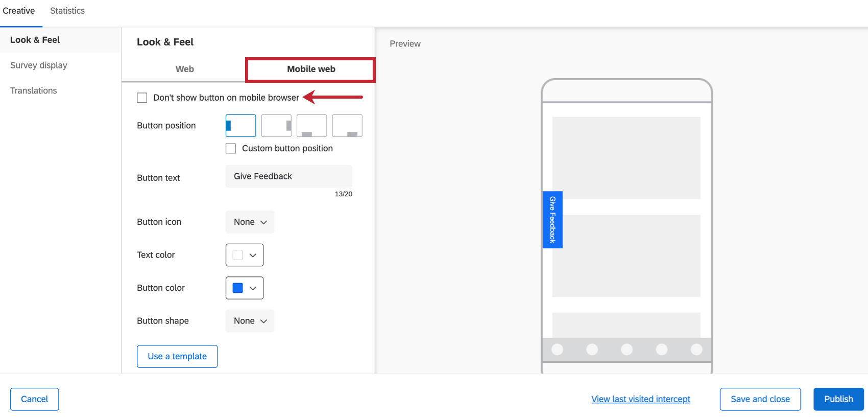Select left-side button position icon

pos(240,126)
